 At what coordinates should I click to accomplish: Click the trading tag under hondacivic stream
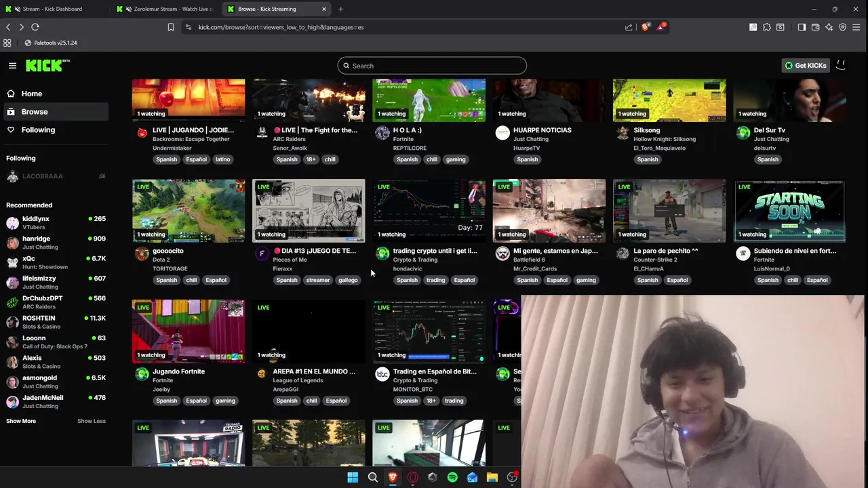coord(435,280)
